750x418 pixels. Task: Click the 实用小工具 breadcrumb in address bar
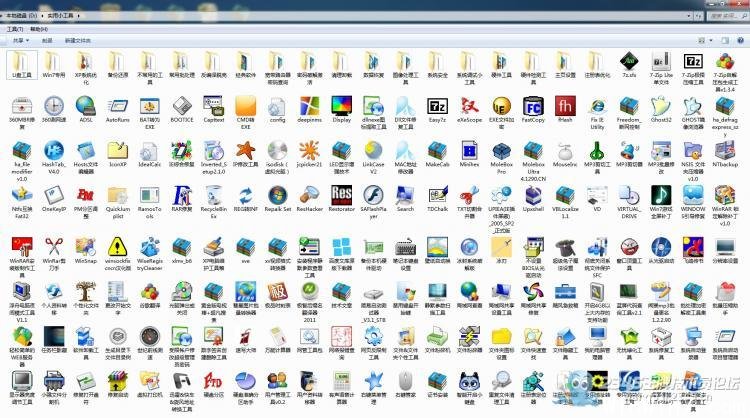coord(60,16)
